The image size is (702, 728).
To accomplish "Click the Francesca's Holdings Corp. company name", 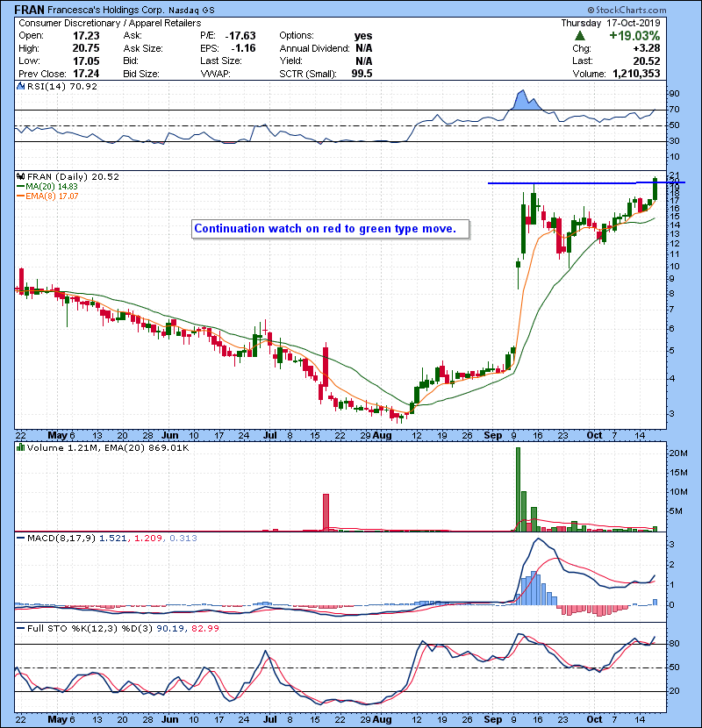I will 106,10.
